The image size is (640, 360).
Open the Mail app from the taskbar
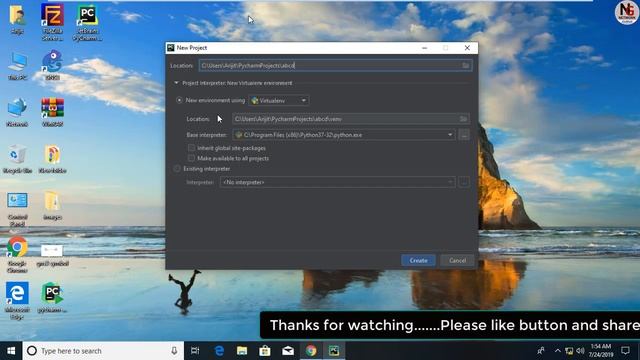(288, 351)
